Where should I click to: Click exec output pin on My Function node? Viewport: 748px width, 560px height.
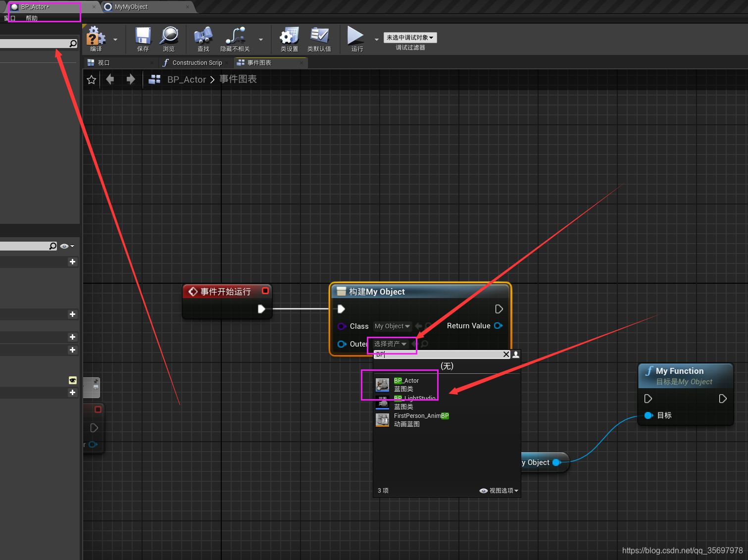(x=723, y=399)
